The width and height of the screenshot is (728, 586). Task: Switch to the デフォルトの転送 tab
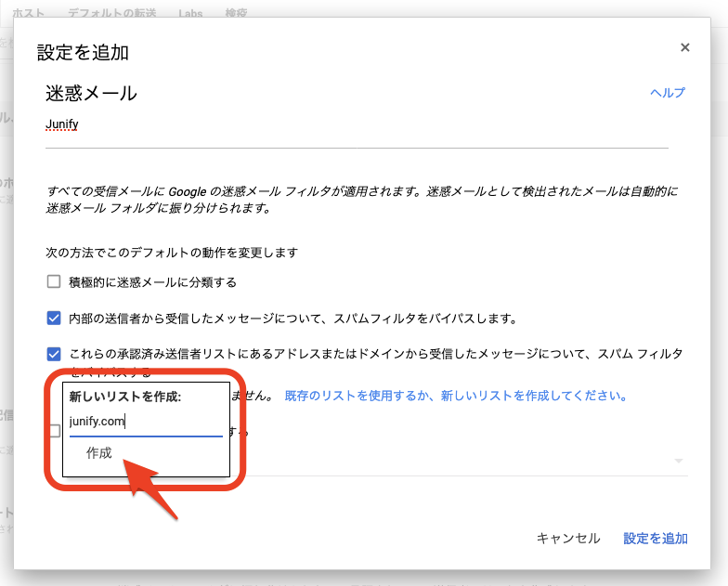(111, 15)
